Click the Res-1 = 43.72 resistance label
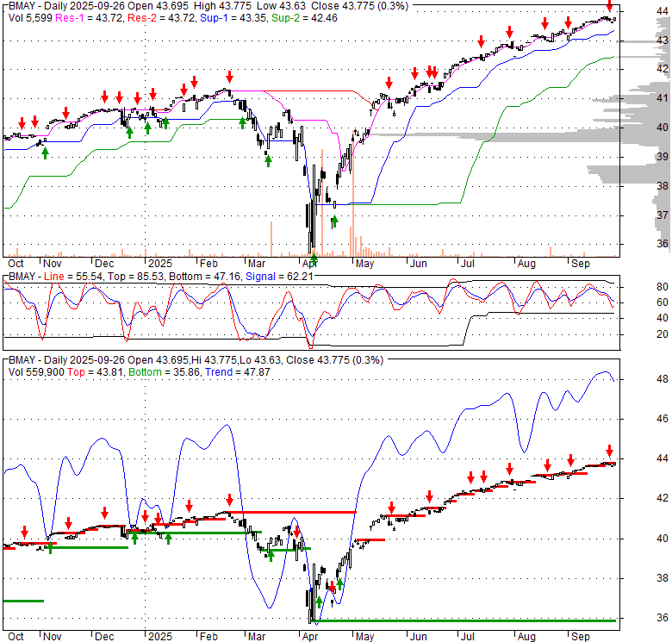The image size is (672, 642). tap(90, 18)
